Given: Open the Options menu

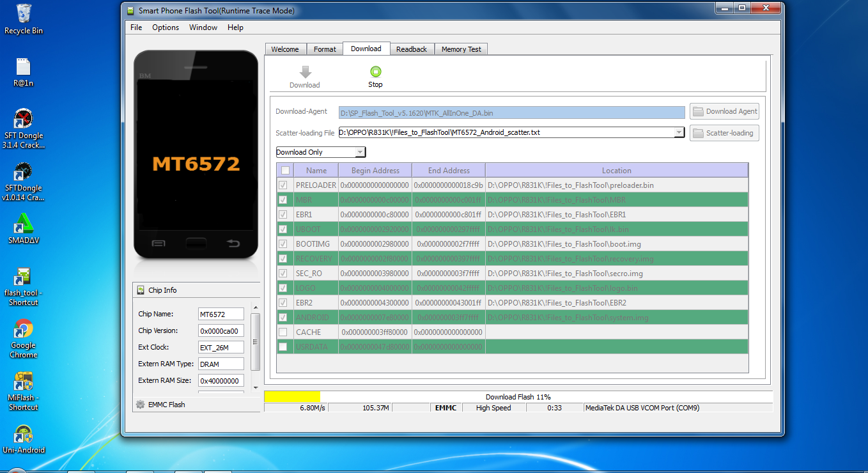Looking at the screenshot, I should coord(166,27).
